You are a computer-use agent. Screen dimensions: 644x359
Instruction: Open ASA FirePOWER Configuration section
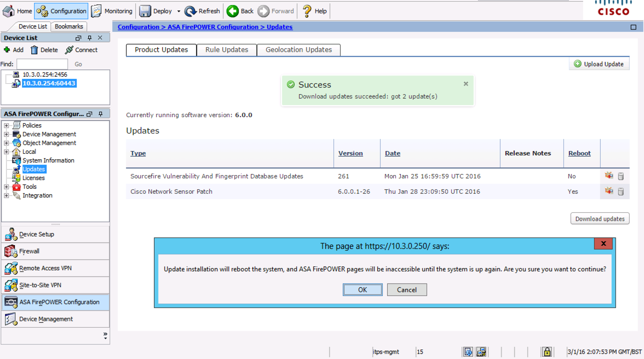55,302
